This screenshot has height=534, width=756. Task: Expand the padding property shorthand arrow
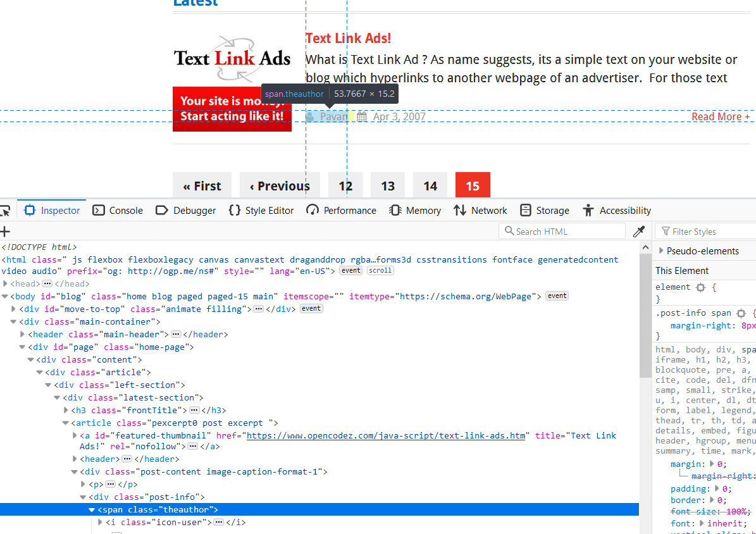[x=717, y=488]
